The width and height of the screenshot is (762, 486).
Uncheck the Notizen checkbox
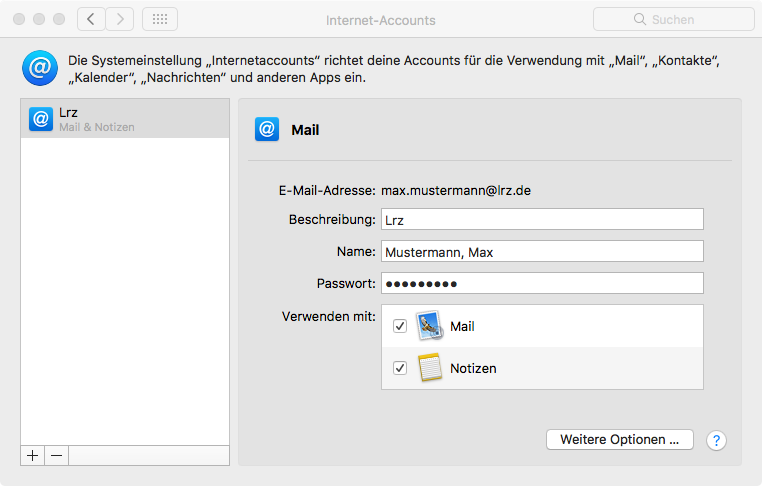(400, 368)
